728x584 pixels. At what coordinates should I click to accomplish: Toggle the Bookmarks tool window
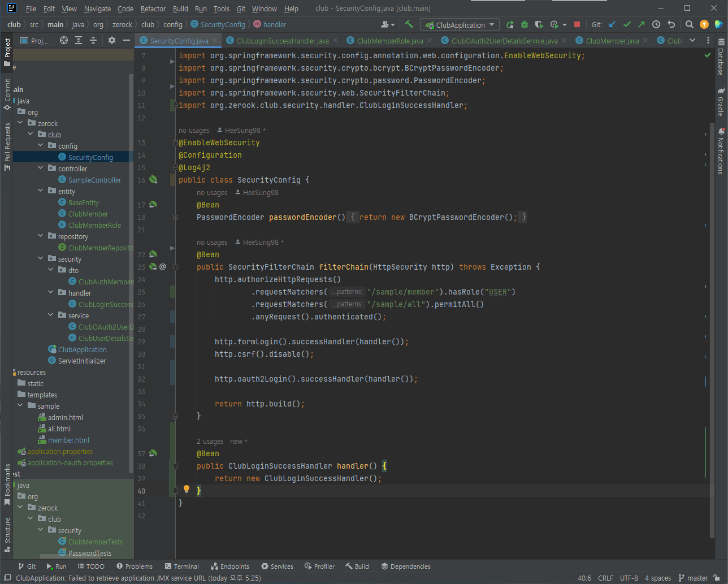[x=7, y=485]
